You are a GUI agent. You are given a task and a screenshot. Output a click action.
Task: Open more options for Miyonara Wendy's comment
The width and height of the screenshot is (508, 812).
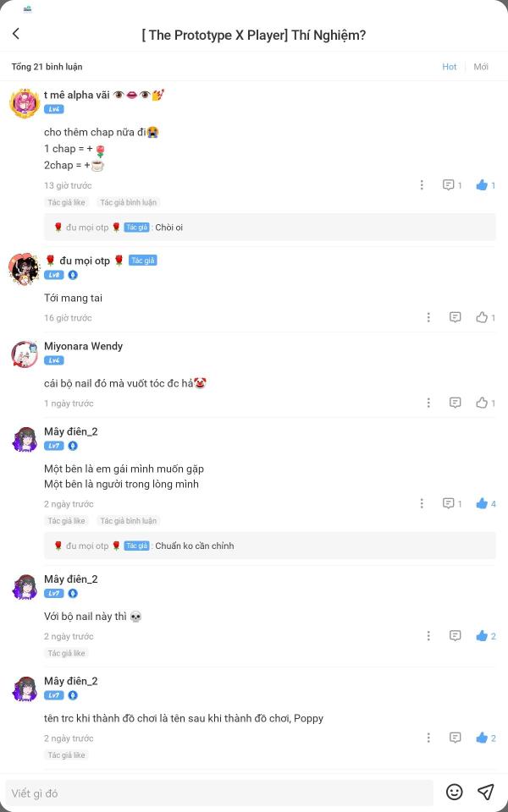coord(428,403)
